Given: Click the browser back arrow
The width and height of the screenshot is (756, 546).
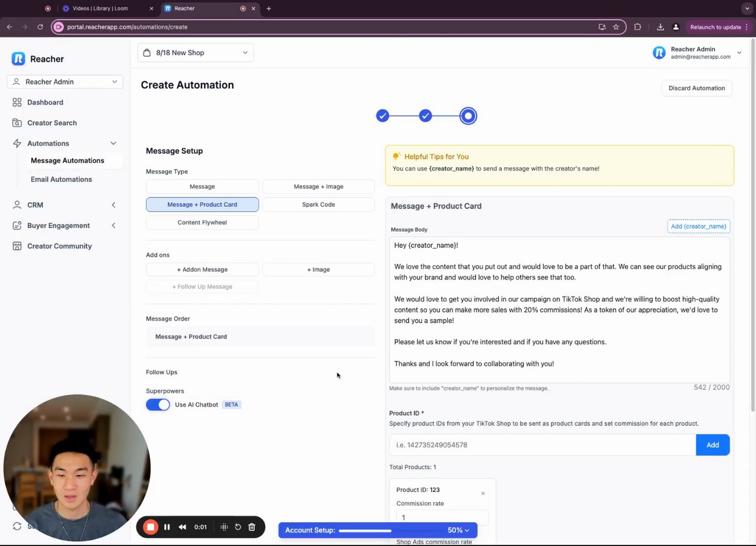Looking at the screenshot, I should click(x=9, y=27).
